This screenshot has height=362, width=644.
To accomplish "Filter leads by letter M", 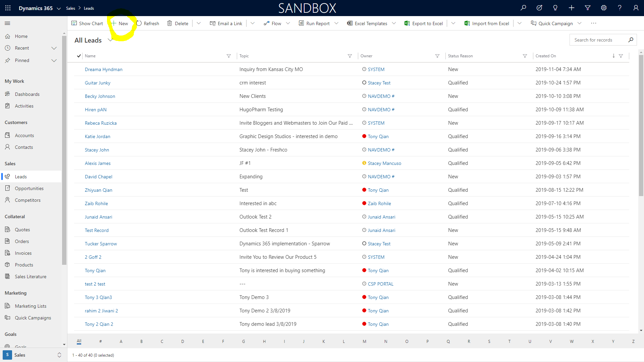I will (x=364, y=341).
